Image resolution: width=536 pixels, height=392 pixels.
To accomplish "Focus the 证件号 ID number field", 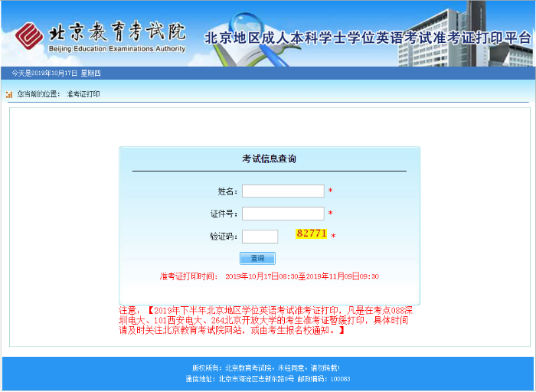I will [x=283, y=214].
